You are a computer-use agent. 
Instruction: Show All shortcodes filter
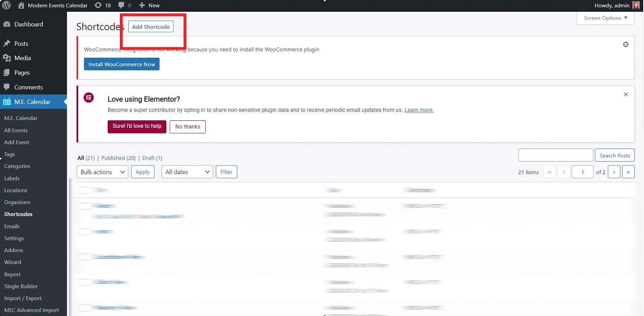coord(81,158)
